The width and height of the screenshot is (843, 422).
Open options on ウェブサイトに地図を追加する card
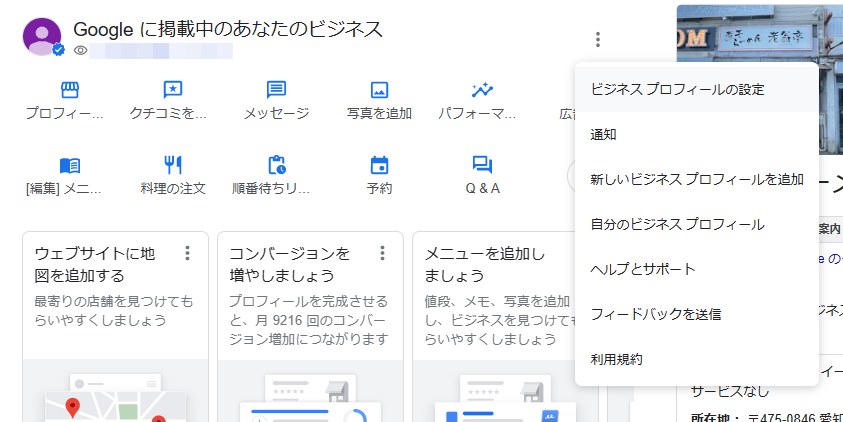click(x=187, y=253)
